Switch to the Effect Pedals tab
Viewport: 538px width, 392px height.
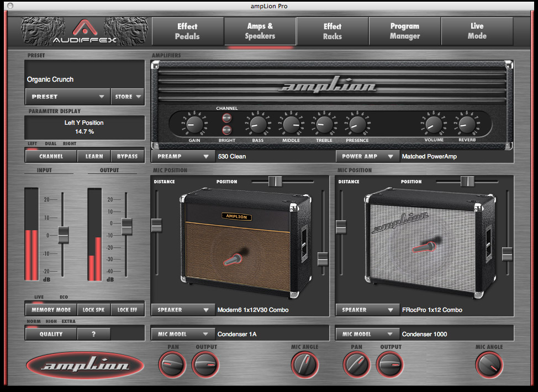click(187, 31)
